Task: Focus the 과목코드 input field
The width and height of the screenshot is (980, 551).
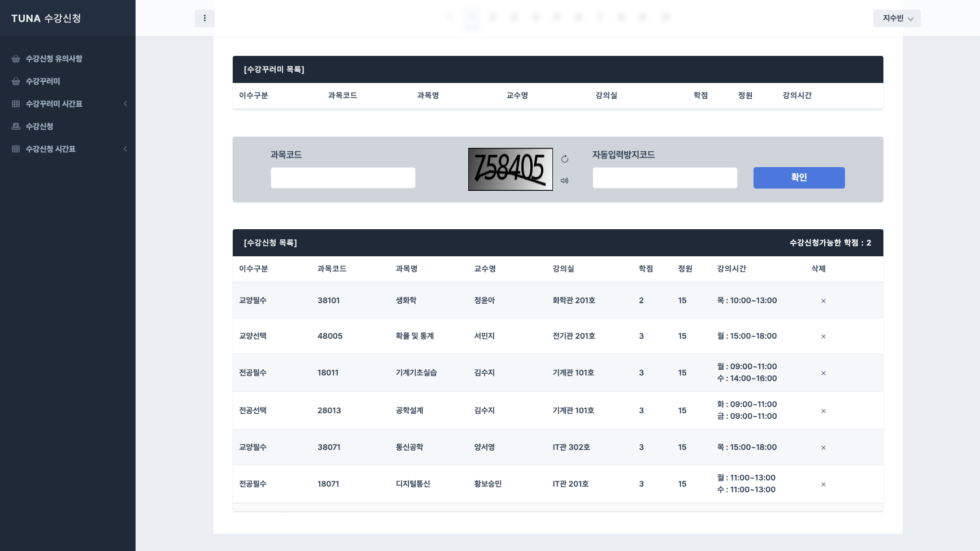Action: 343,178
